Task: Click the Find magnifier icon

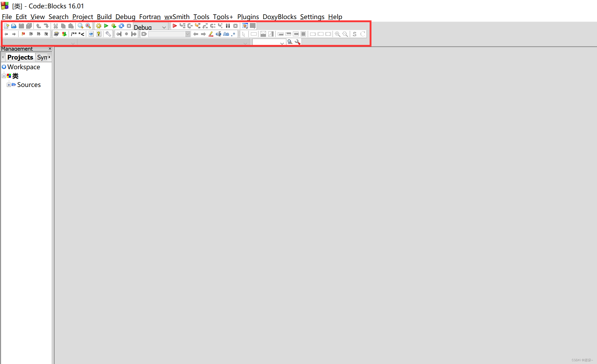Action: [x=80, y=26]
